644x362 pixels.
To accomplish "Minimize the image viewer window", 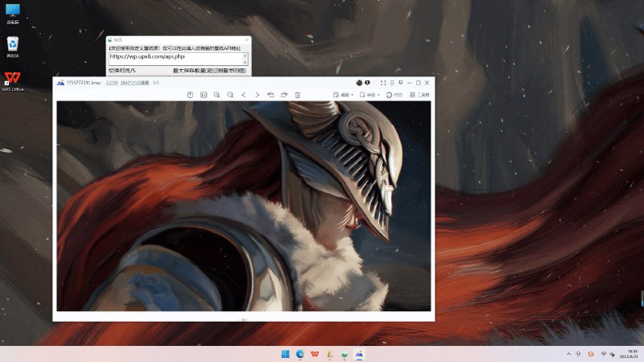I will (409, 83).
